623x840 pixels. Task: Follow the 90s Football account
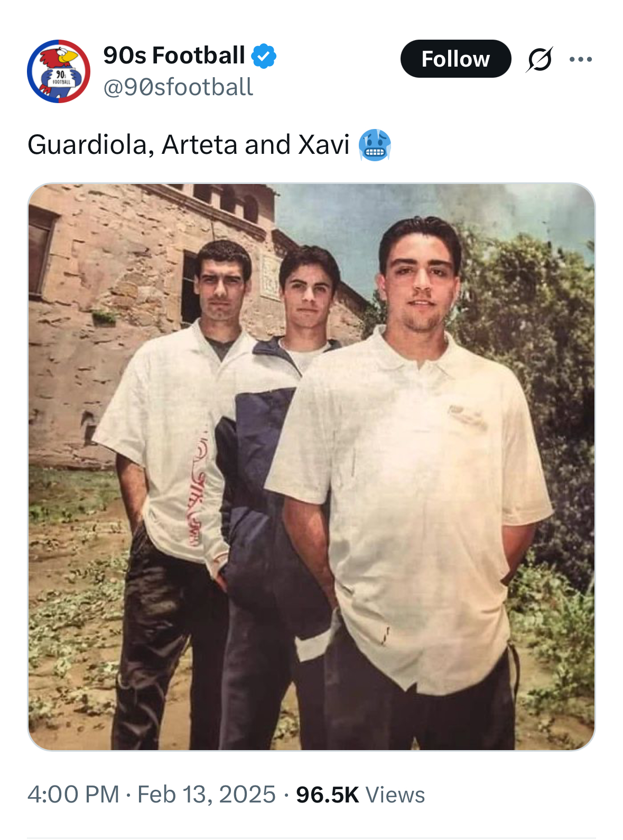pyautogui.click(x=455, y=59)
